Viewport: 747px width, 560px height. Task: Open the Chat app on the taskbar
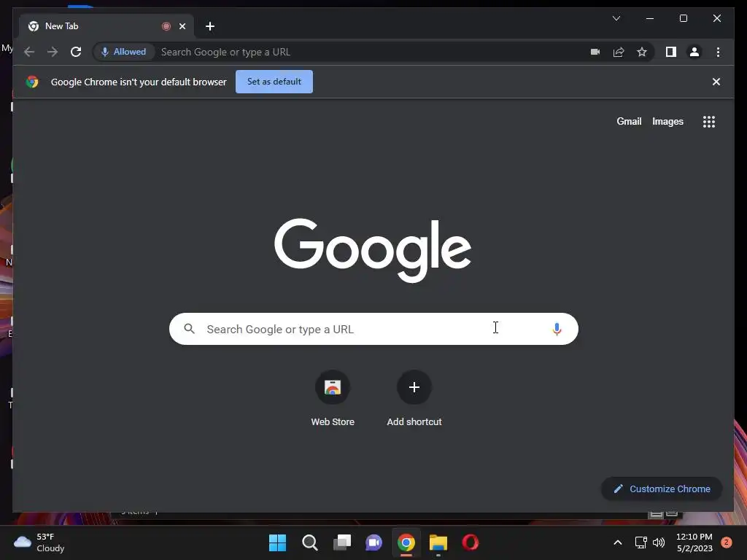point(374,542)
